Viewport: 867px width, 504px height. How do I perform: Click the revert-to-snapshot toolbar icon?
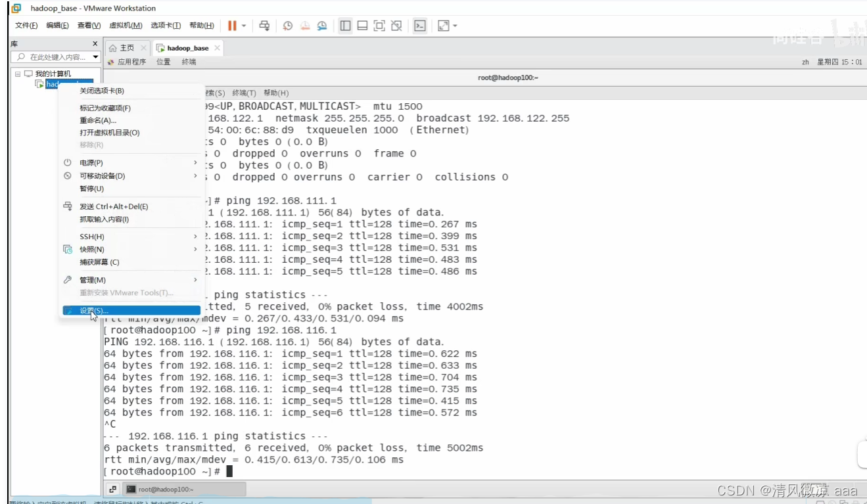pyautogui.click(x=305, y=26)
